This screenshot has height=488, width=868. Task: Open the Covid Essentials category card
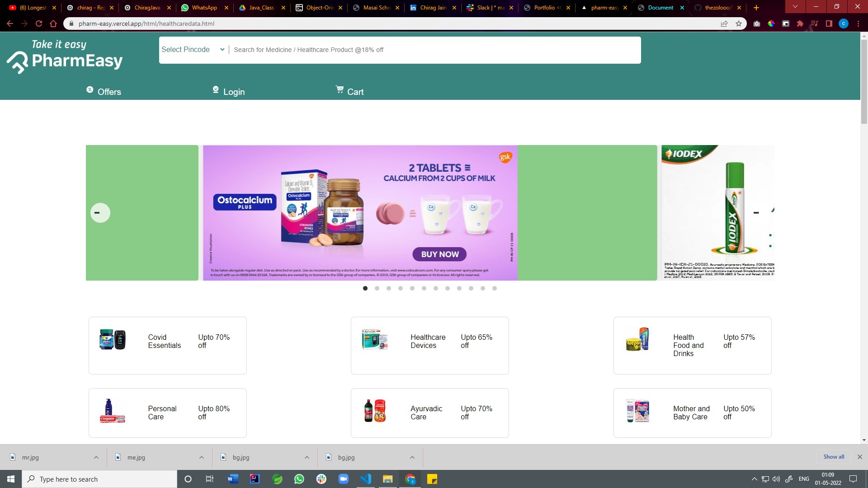pyautogui.click(x=168, y=346)
